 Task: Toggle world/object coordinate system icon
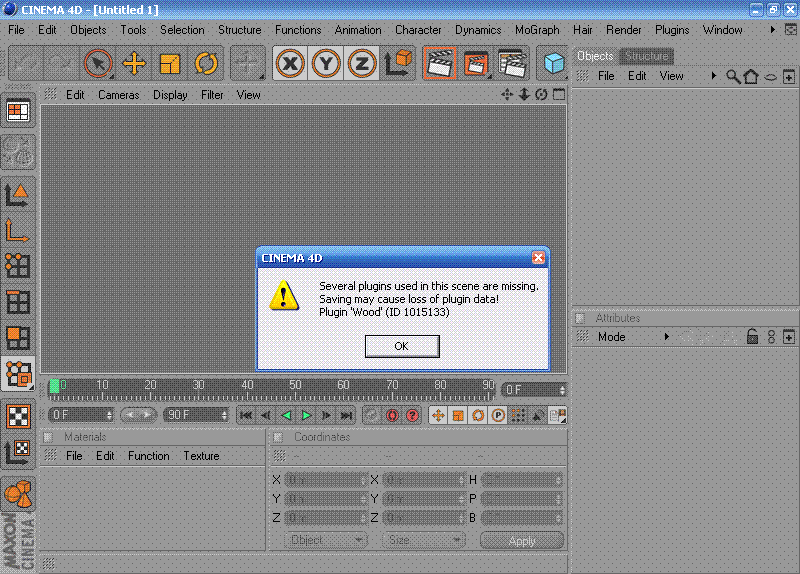[x=398, y=64]
